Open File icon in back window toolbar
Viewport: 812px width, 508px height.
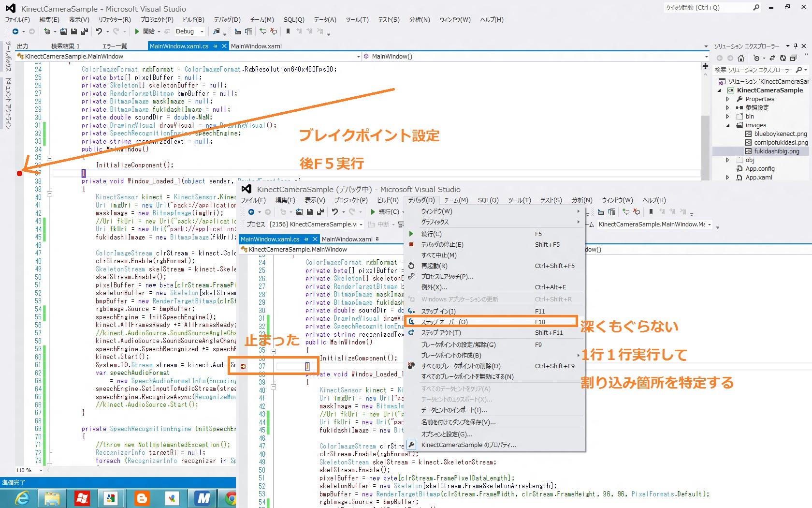click(63, 31)
